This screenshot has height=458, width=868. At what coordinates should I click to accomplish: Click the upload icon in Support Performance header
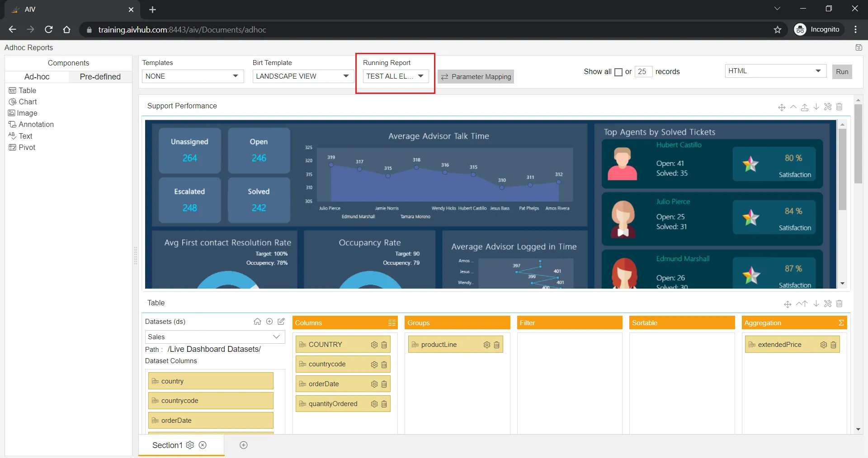click(805, 107)
